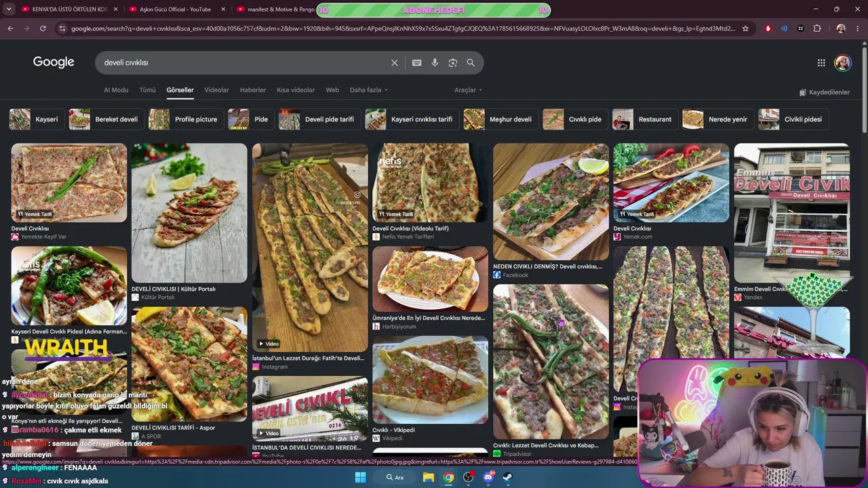Open the Nefis Yemek Tarifleri image result
Image resolution: width=868 pixels, height=488 pixels.
click(x=430, y=183)
